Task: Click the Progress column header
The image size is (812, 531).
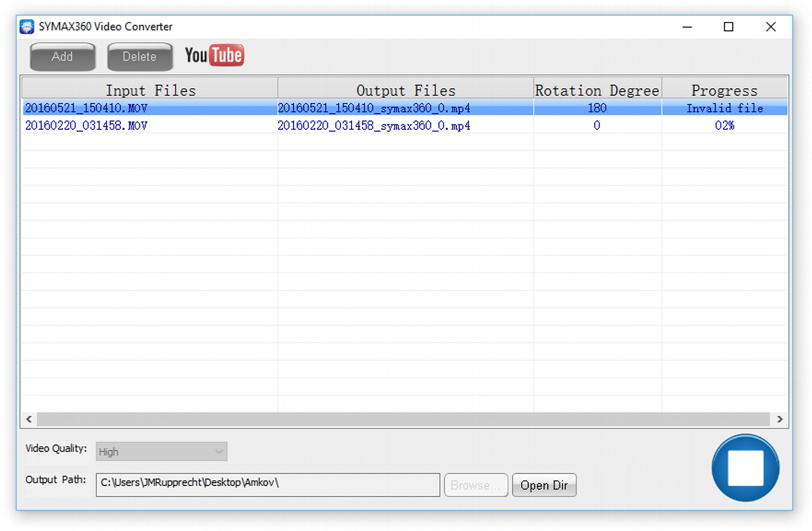Action: (724, 90)
